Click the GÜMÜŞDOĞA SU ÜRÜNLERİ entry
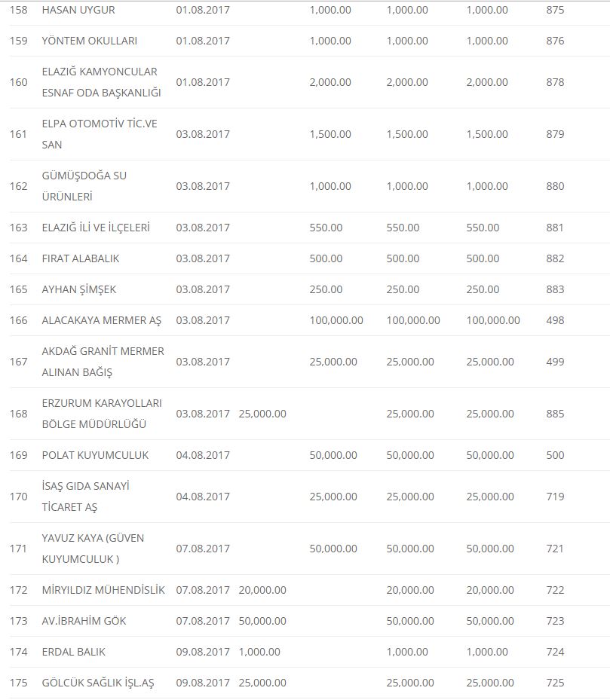Image resolution: width=610 pixels, height=700 pixels. tap(84, 186)
